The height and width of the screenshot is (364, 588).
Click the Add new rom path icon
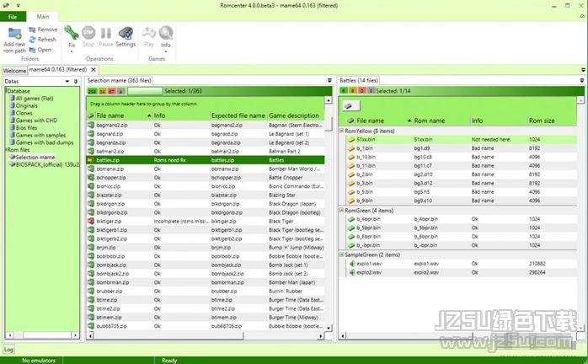(14, 34)
